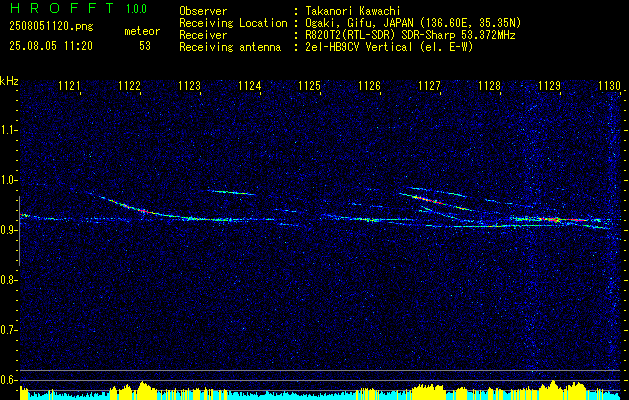Click the 1.1 kHz frequency label
Image resolution: width=629 pixels, height=400 pixels.
(8, 130)
